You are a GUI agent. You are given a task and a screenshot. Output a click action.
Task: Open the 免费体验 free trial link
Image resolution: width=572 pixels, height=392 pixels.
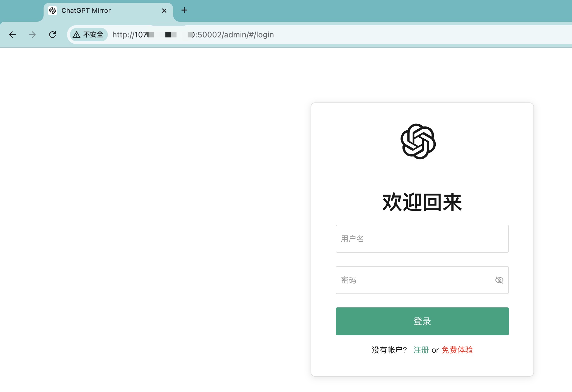[457, 350]
